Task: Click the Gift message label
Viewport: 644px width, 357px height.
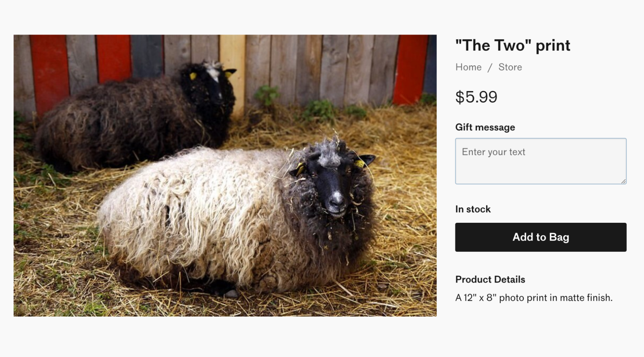Action: point(485,127)
